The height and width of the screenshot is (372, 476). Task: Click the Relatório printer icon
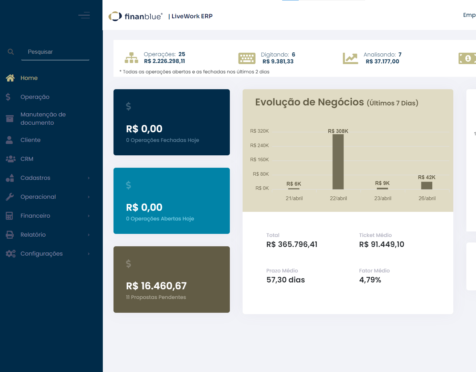(10, 235)
